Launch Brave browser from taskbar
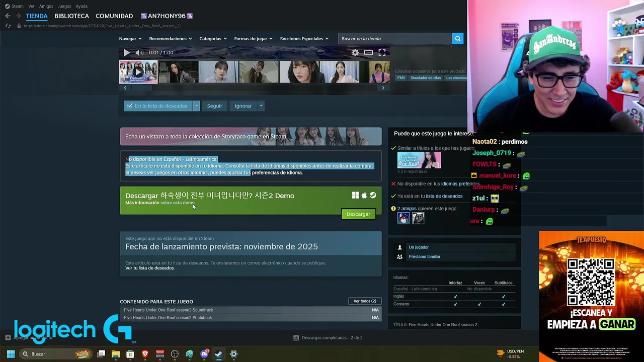 tap(145, 354)
